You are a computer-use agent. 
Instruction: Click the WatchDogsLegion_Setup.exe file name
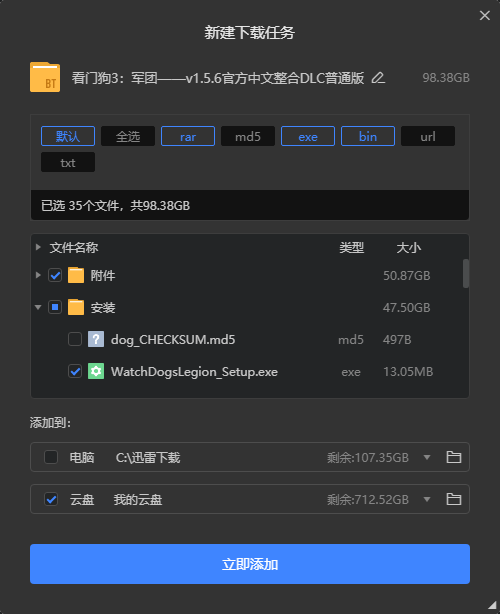[194, 372]
